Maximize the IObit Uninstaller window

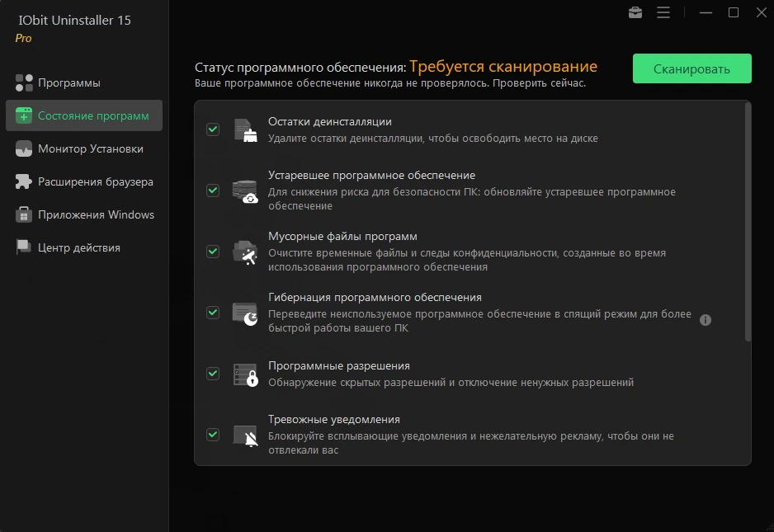(x=734, y=12)
